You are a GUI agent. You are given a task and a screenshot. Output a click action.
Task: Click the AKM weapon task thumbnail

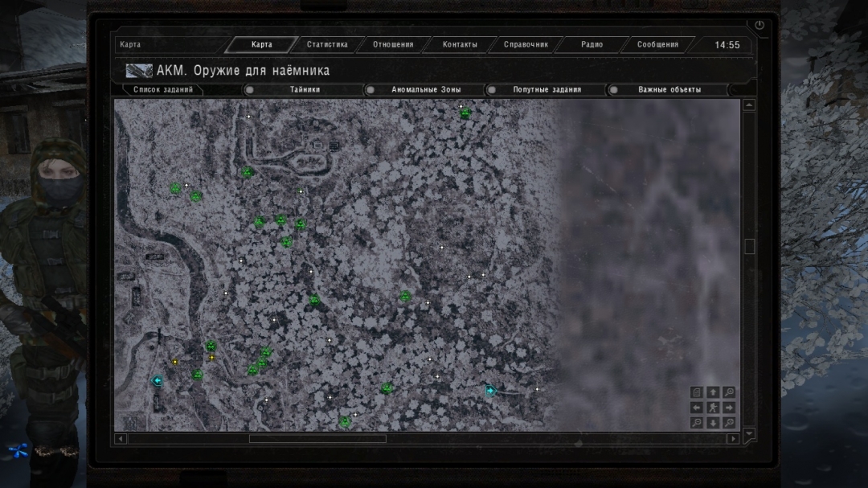tap(139, 71)
